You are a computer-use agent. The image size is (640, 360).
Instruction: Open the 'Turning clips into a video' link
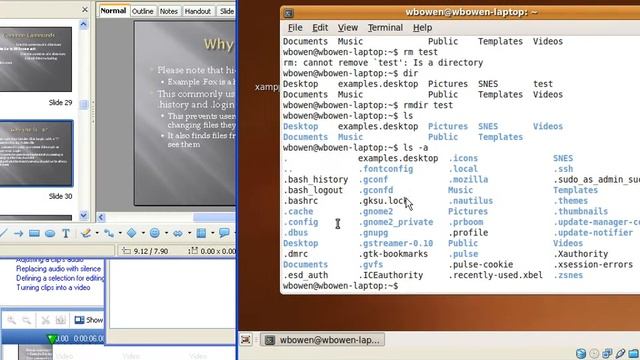(x=53, y=287)
